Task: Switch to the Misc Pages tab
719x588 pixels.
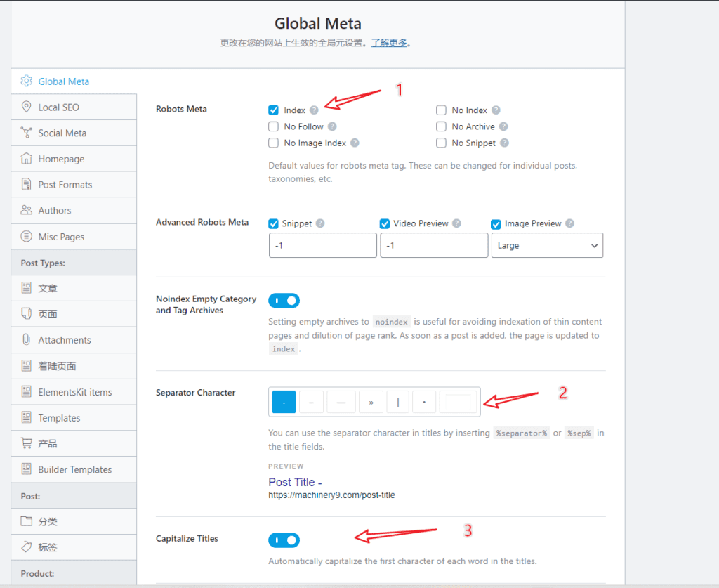Action: click(x=61, y=237)
